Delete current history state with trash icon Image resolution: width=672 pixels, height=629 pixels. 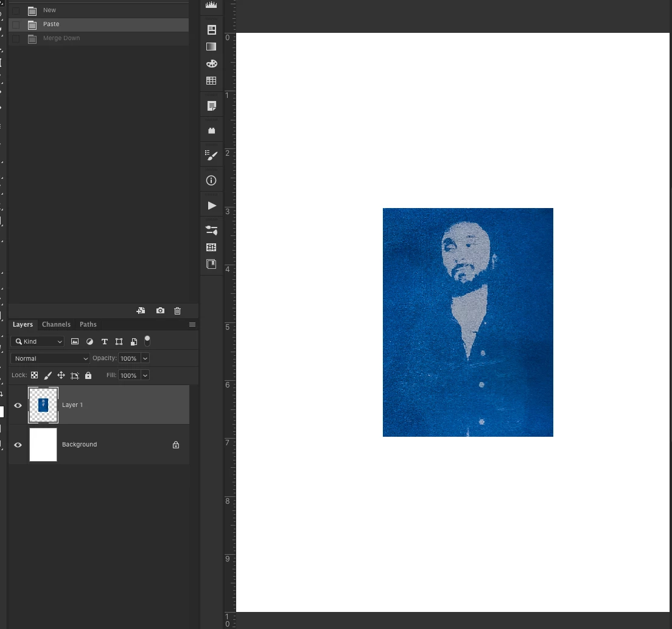click(177, 311)
